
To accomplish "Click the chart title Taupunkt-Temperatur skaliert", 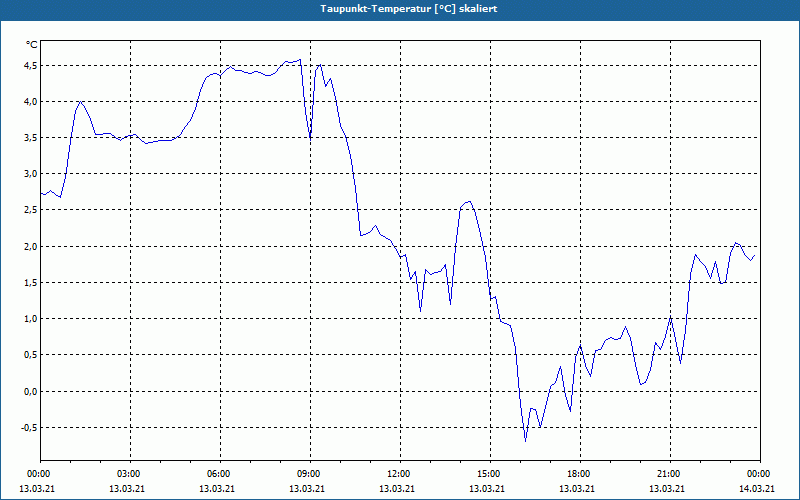I will click(409, 9).
